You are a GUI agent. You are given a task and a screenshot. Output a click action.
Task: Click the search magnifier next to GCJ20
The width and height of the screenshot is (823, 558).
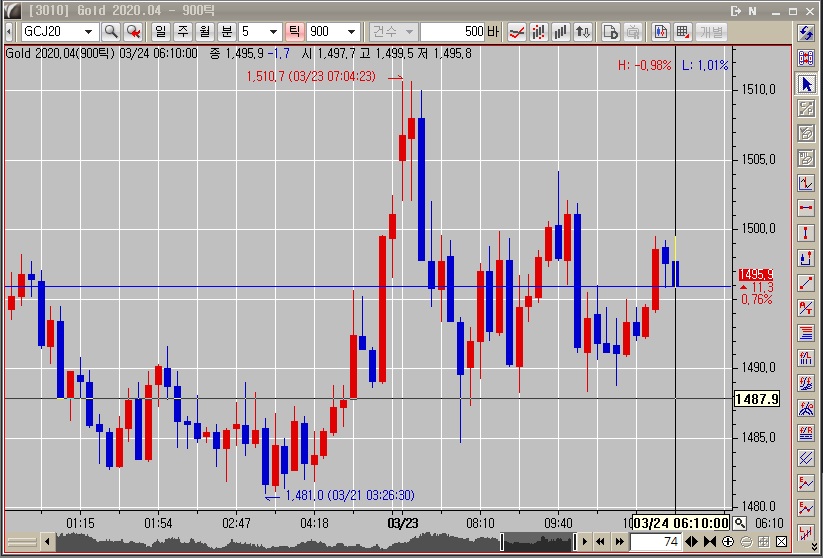(x=111, y=32)
